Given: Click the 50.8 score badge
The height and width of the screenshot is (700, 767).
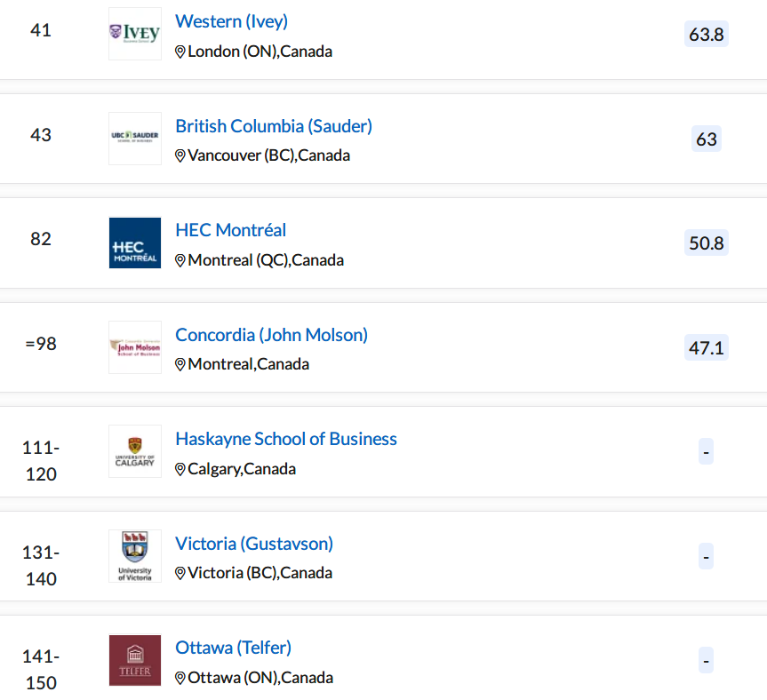Looking at the screenshot, I should click(707, 243).
